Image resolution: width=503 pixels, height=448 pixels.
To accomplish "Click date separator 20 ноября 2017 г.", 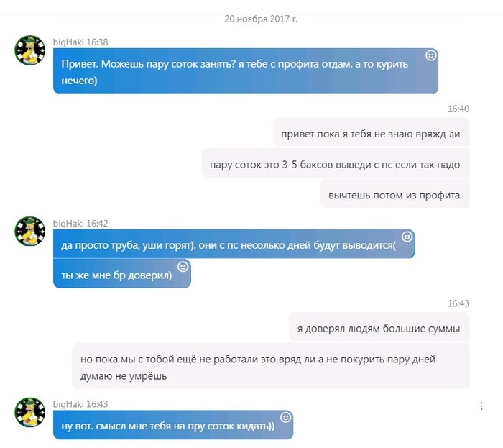I will coord(261,19).
